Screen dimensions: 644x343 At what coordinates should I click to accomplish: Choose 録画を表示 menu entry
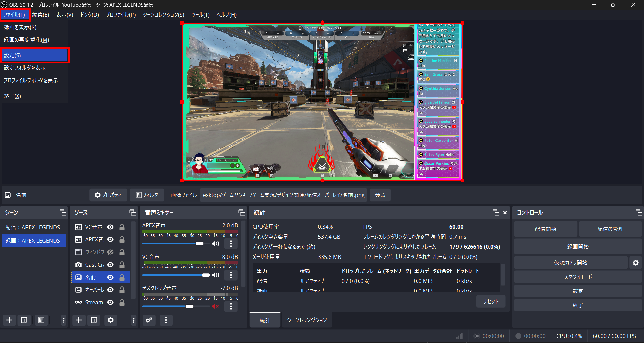35,27
